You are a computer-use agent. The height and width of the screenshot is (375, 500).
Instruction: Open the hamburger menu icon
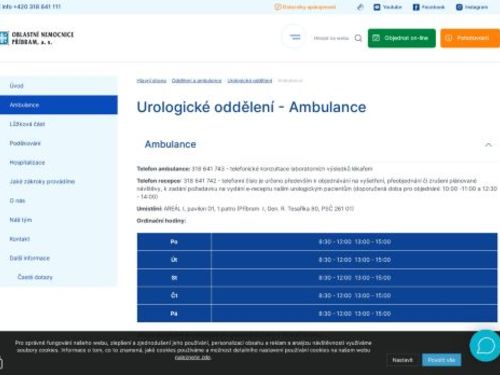[x=295, y=37]
